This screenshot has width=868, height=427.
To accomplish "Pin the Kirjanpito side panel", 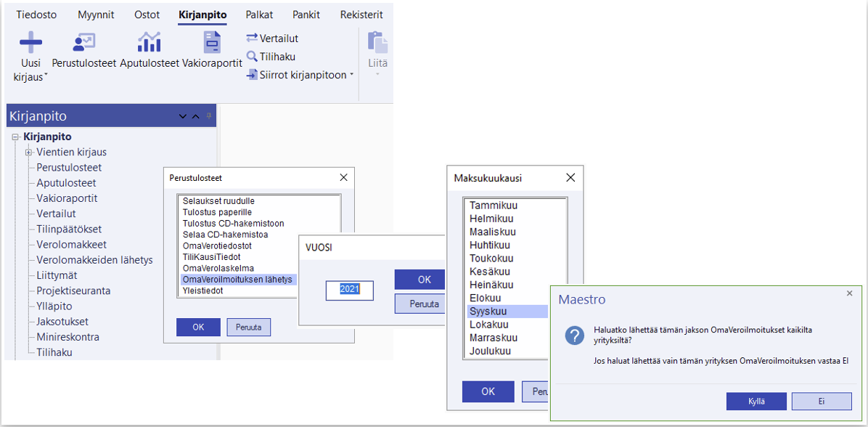I will coord(209,116).
